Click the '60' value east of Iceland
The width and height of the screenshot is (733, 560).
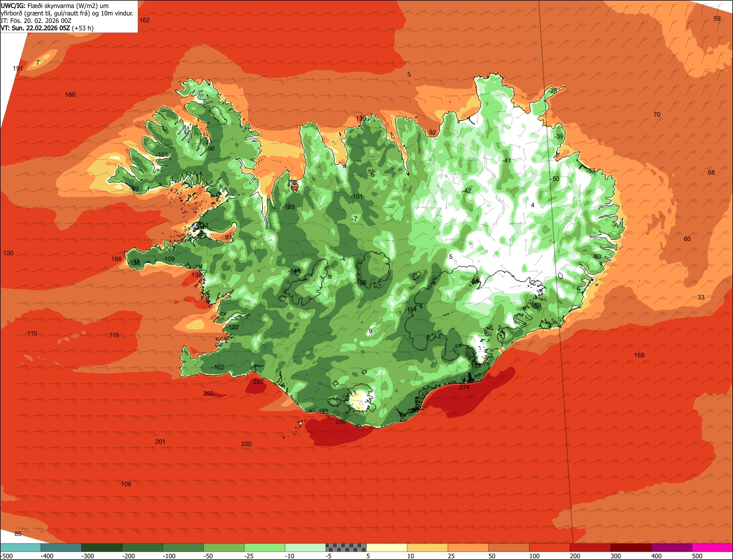pyautogui.click(x=687, y=239)
